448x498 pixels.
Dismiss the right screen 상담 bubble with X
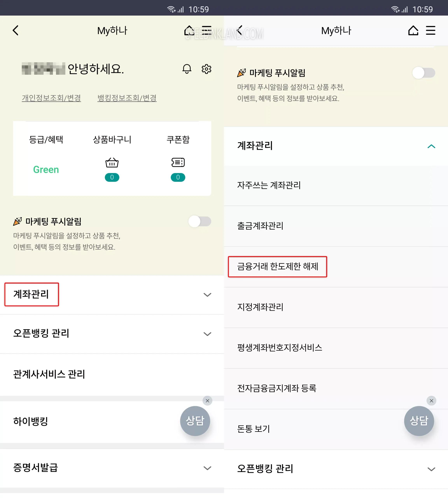431,401
